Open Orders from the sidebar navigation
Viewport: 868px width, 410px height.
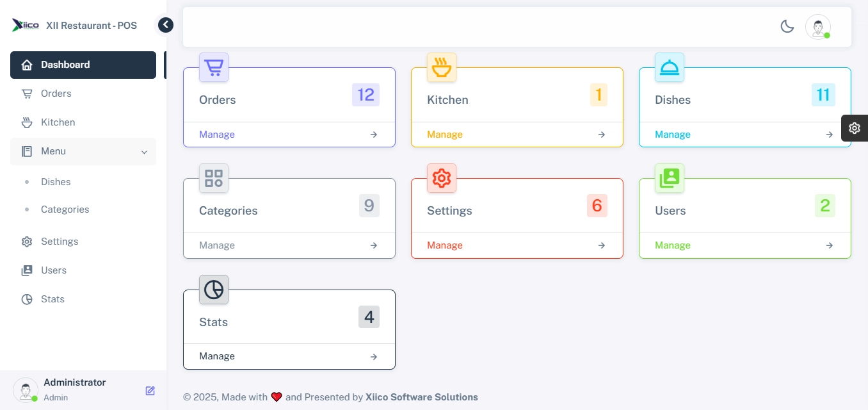click(56, 94)
